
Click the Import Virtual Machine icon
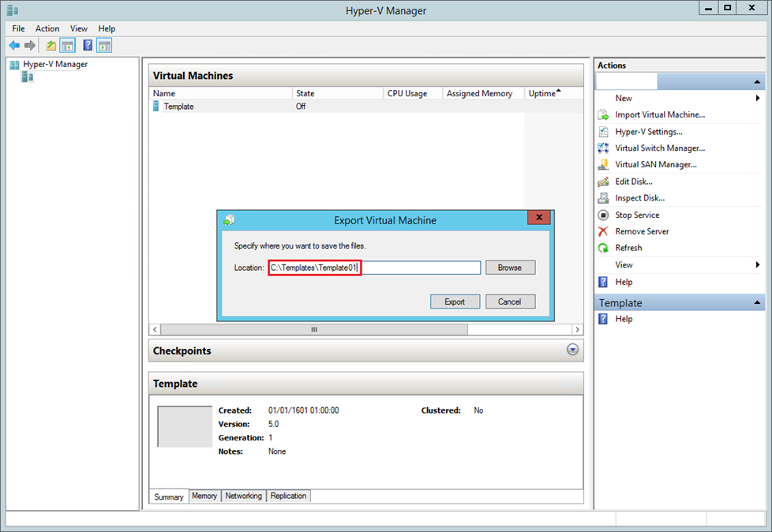pyautogui.click(x=603, y=114)
